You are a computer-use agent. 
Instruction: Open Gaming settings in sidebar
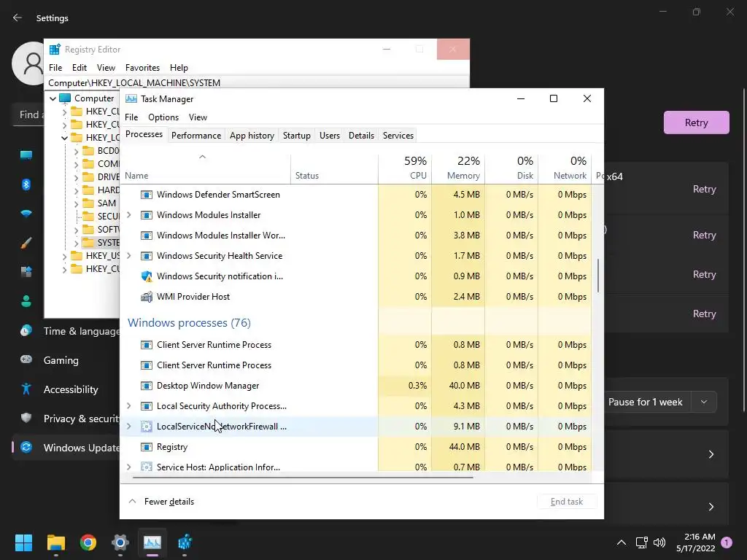pyautogui.click(x=61, y=360)
